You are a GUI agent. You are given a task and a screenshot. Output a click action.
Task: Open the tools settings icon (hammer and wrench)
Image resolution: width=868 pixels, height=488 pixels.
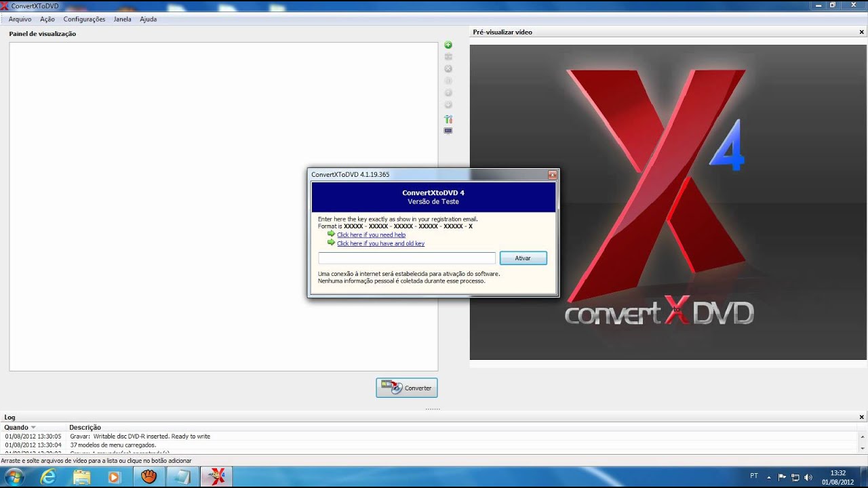click(448, 119)
